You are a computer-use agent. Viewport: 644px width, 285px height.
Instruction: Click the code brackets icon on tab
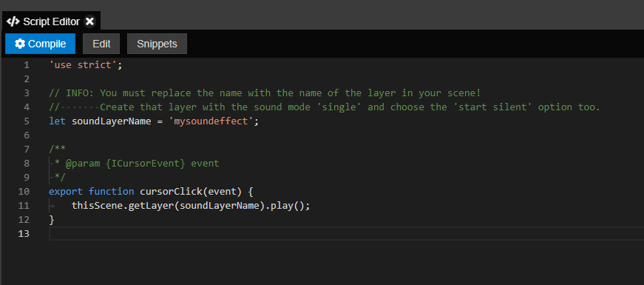pos(13,21)
